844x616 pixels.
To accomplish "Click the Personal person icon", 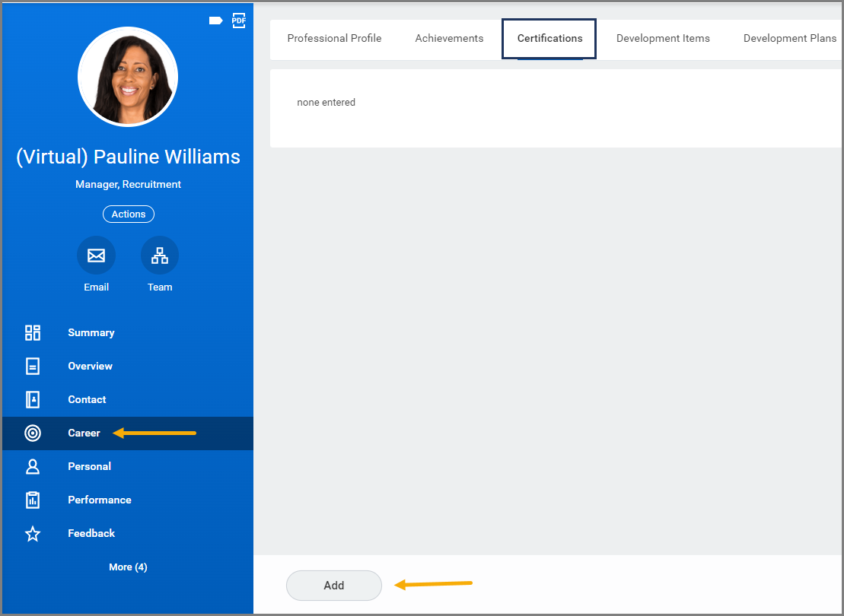I will [x=33, y=466].
